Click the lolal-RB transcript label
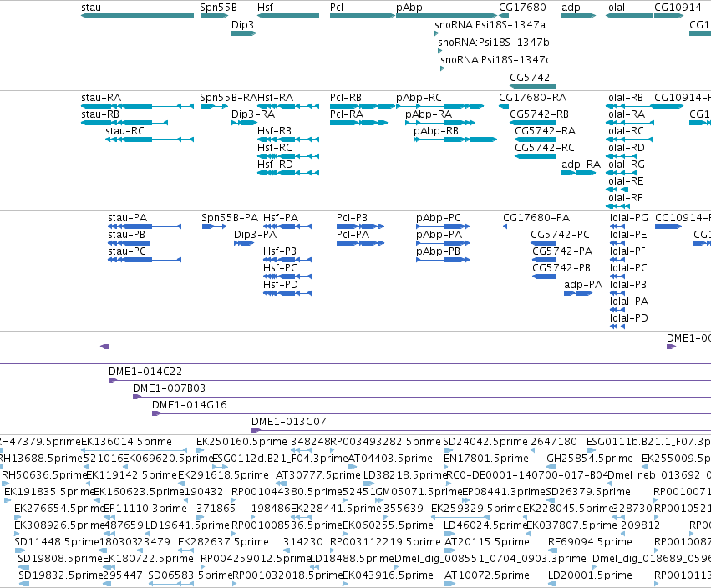The width and height of the screenshot is (711, 588). pyautogui.click(x=624, y=98)
